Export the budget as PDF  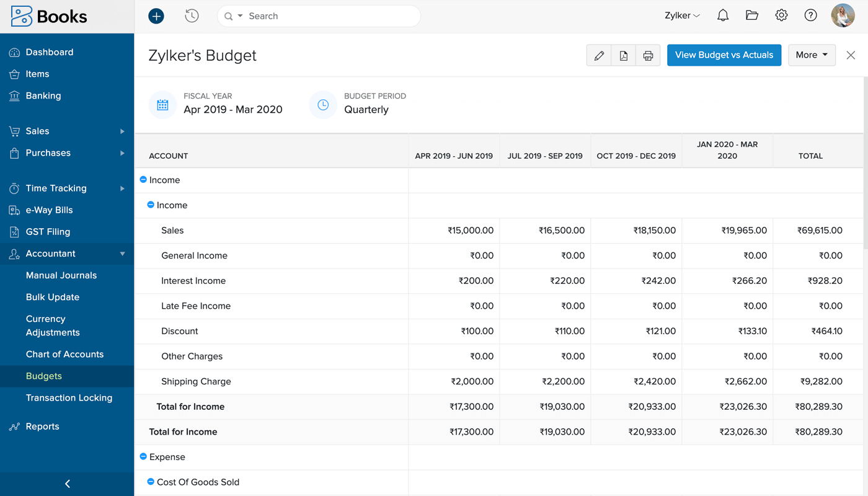click(x=624, y=55)
